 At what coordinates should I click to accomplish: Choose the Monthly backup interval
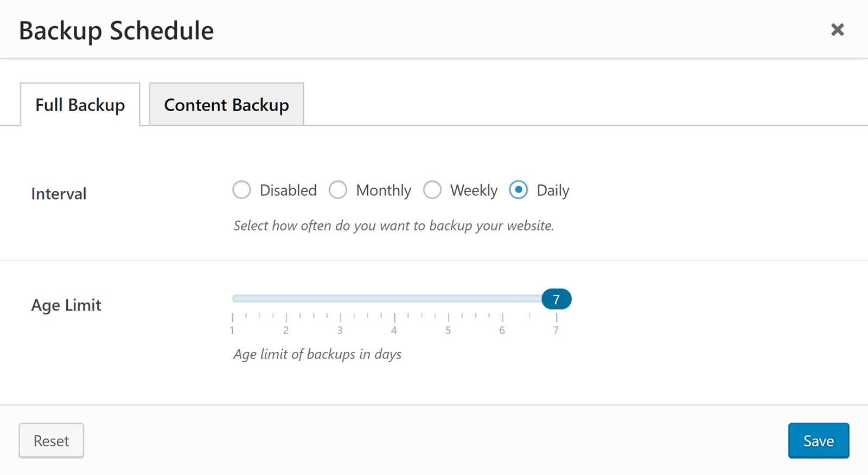click(338, 190)
